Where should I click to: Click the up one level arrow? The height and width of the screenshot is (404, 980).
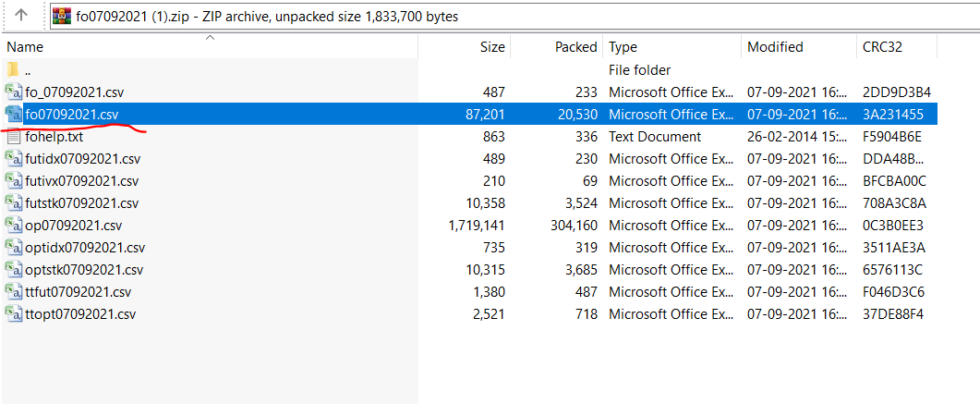(x=21, y=15)
